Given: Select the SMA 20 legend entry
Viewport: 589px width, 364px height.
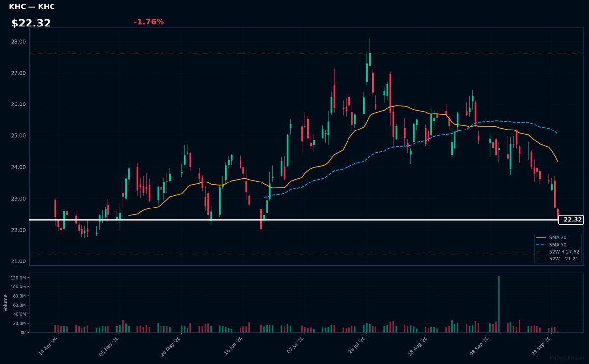Looking at the screenshot, I should coord(559,237).
